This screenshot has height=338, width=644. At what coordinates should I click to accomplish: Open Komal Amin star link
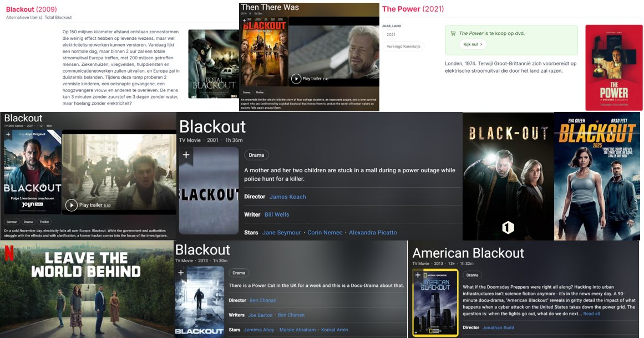click(334, 330)
